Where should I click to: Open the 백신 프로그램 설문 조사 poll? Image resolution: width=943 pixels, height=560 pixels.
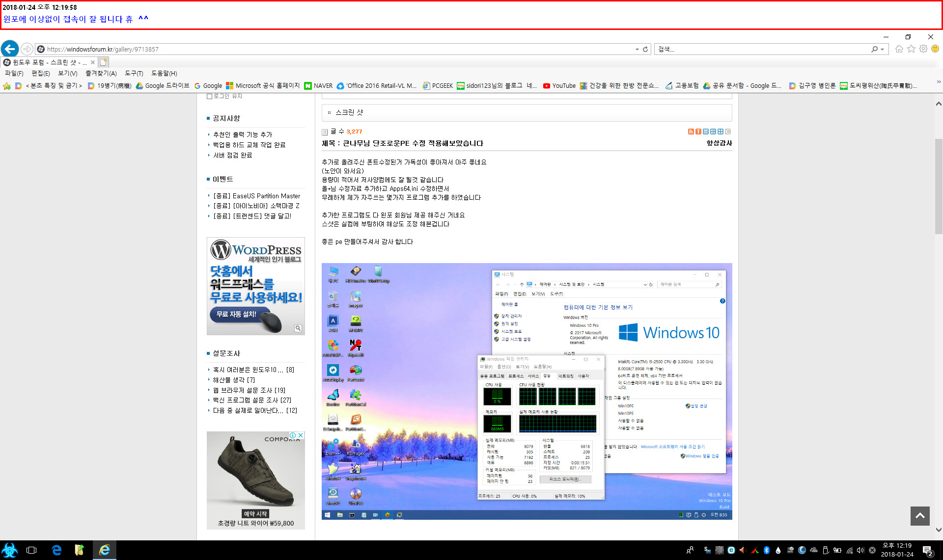(252, 400)
